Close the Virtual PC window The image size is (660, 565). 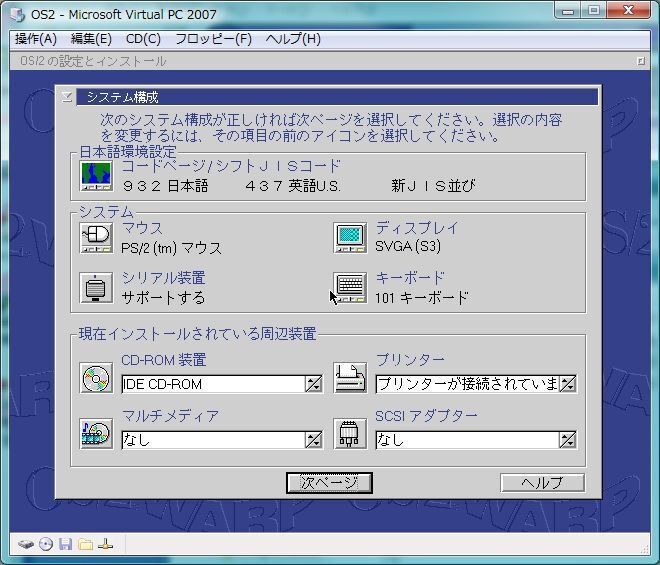[628, 10]
